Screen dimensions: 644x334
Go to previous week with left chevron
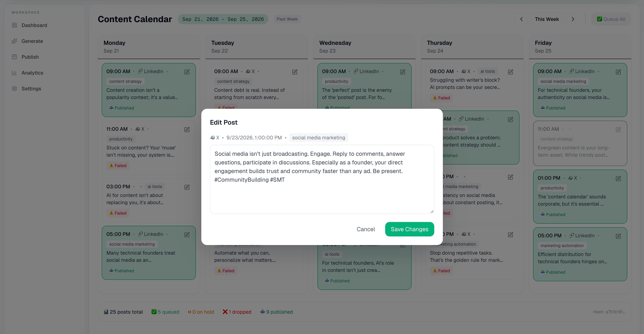tap(521, 19)
